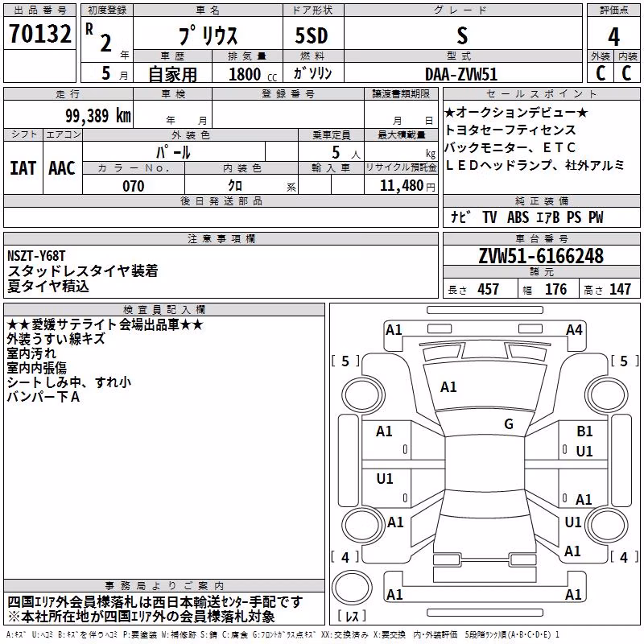
Task: Select the interior color クロ
Action: (x=235, y=186)
